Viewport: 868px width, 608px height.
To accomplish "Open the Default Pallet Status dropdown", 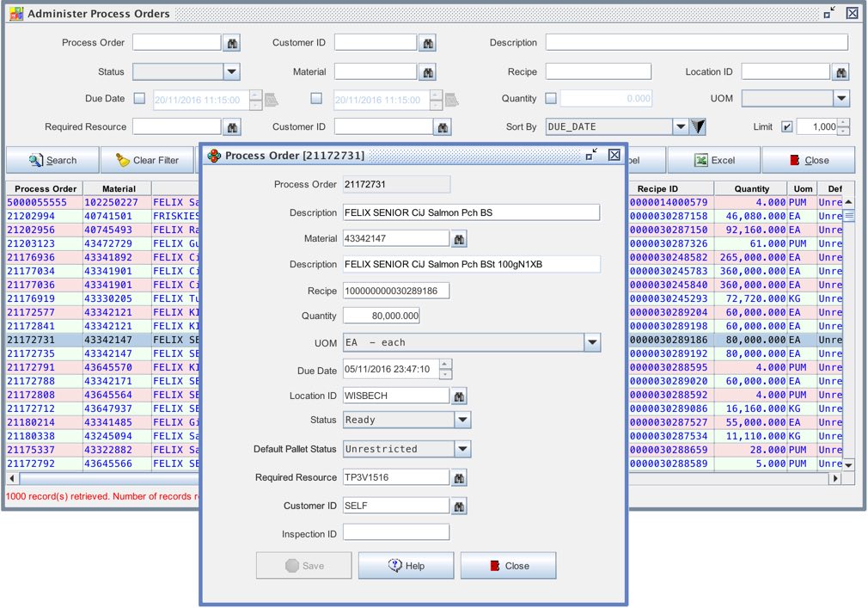I will [x=462, y=449].
